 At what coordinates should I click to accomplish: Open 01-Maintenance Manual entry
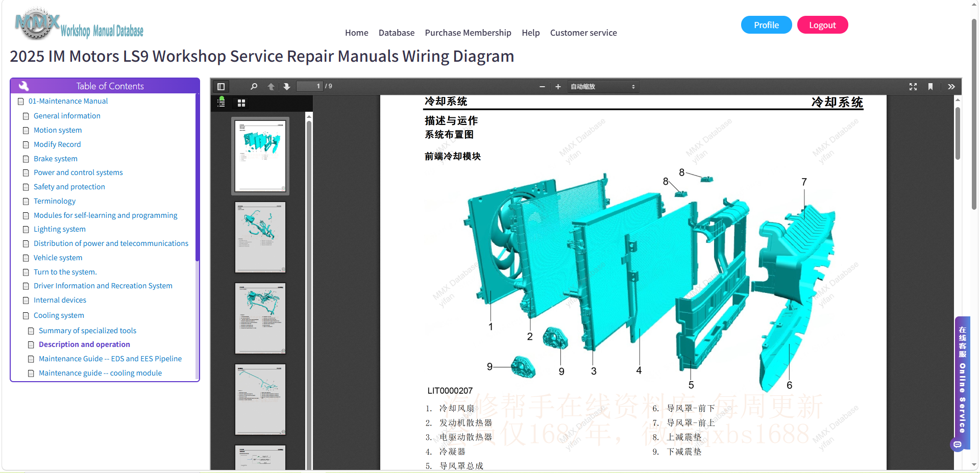click(68, 101)
